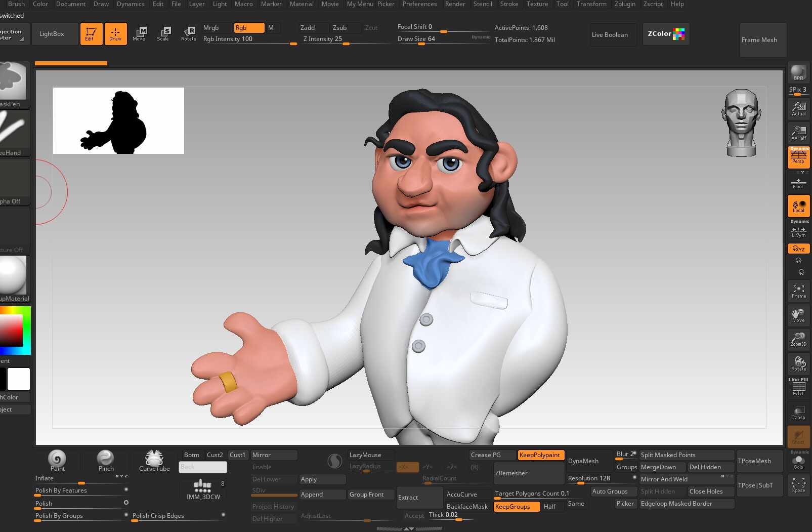812x532 pixels.
Task: Select the Move gizmo button beside Scale
Action: click(x=139, y=34)
